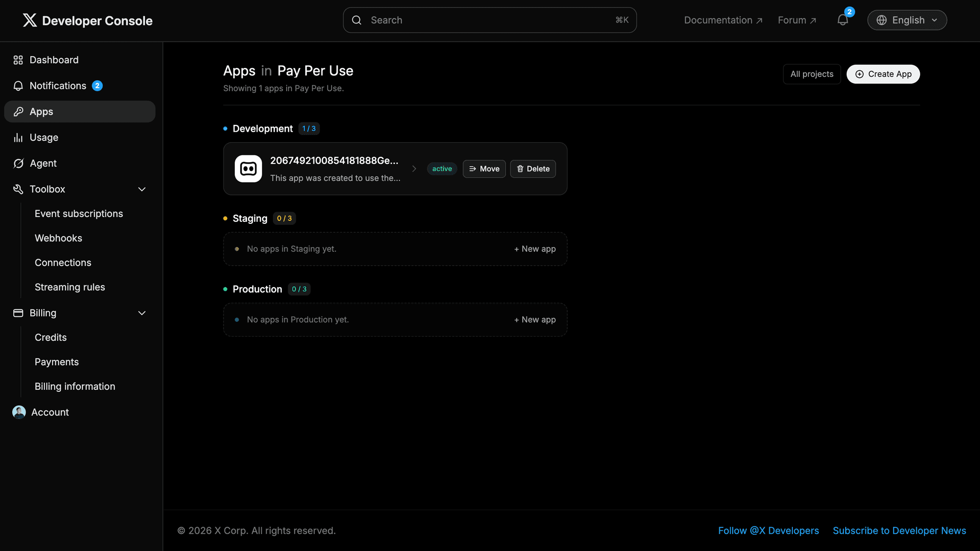Viewport: 980px width, 551px height.
Task: Click the active status badge
Action: (x=442, y=168)
